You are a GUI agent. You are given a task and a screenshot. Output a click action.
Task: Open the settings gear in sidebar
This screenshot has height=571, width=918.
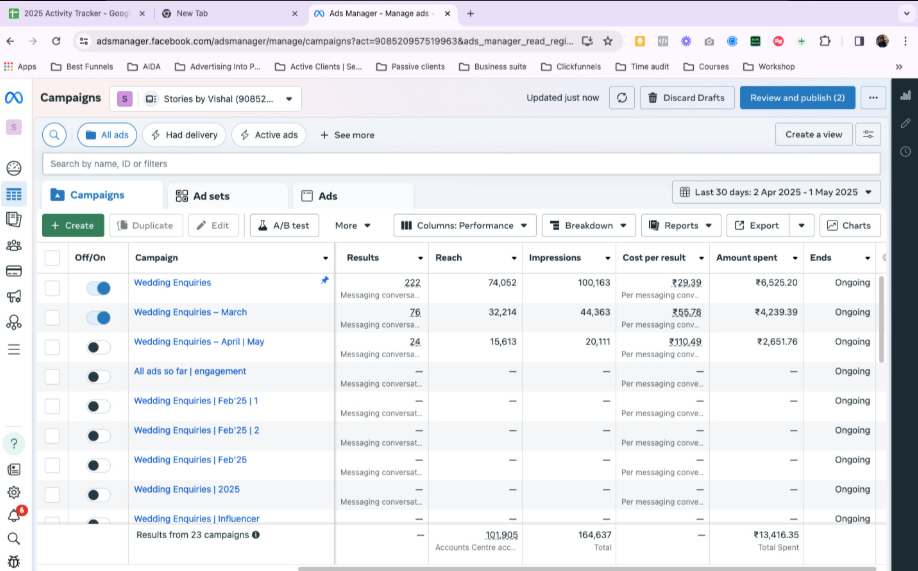pyautogui.click(x=14, y=492)
